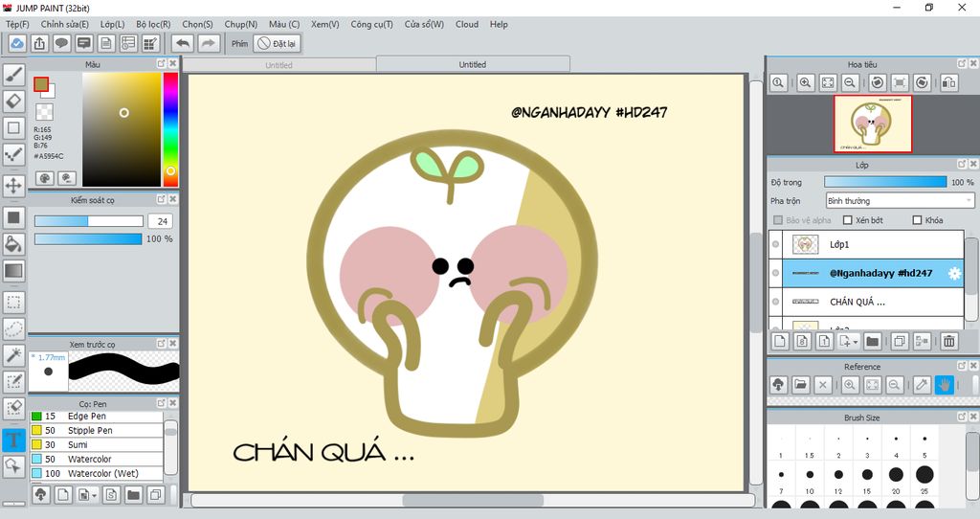The width and height of the screenshot is (980, 519).
Task: Open the Pha trộn blend mode dropdown
Action: 900,201
